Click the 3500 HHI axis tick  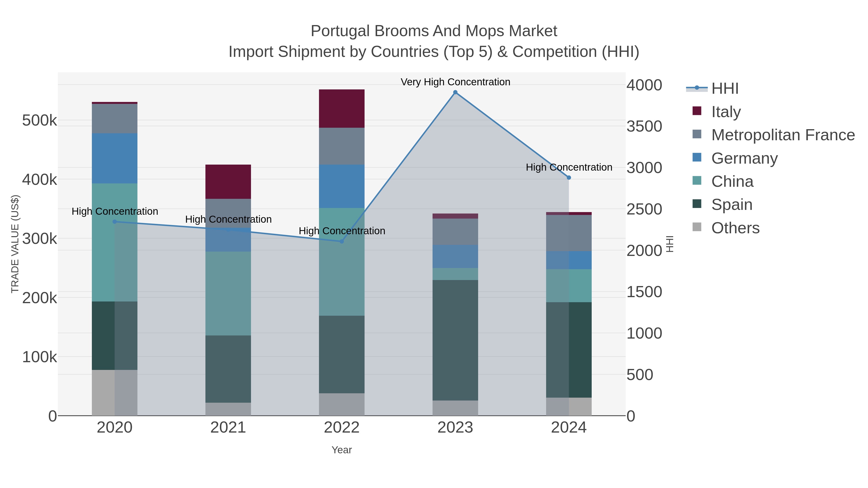click(644, 126)
